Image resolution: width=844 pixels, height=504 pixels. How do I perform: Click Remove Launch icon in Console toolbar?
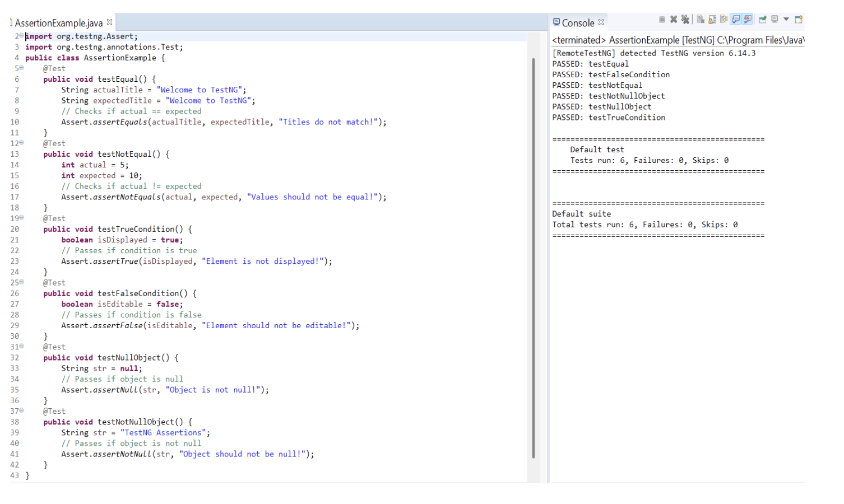[x=674, y=20]
